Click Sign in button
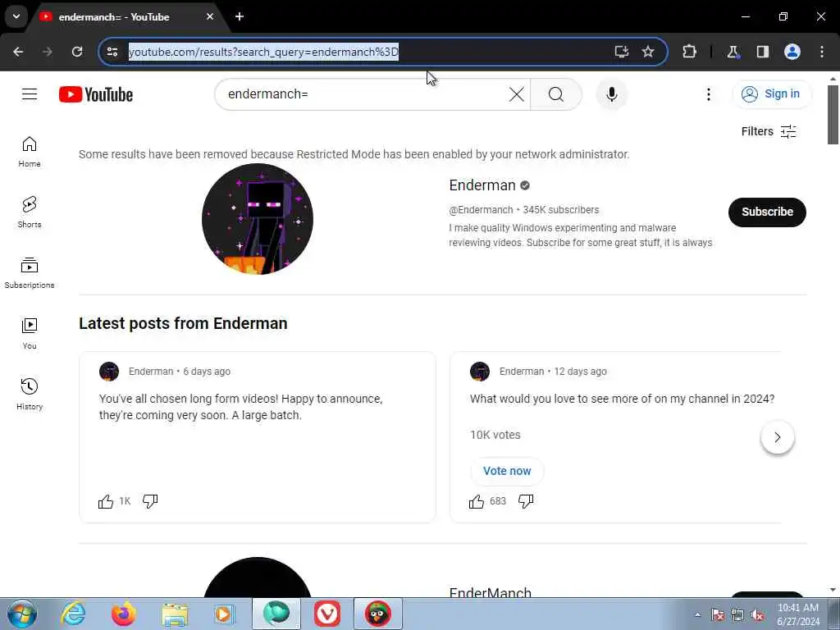 click(771, 94)
